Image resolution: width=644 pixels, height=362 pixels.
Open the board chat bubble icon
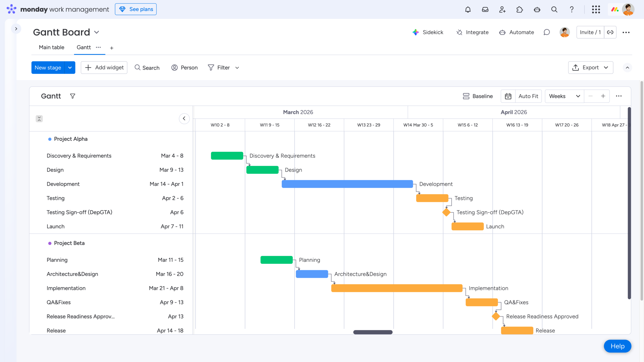(x=547, y=32)
